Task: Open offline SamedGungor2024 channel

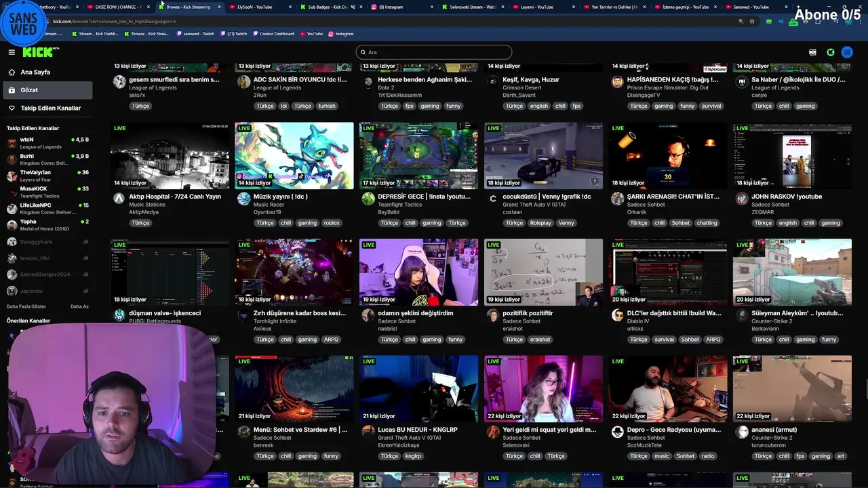Action: [47, 274]
